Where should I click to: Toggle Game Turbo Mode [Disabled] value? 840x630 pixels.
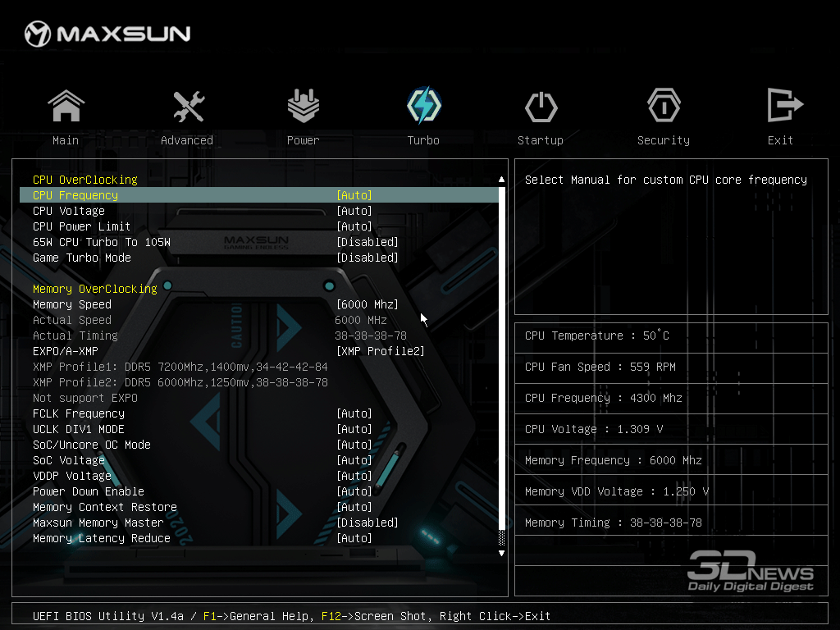tap(367, 258)
